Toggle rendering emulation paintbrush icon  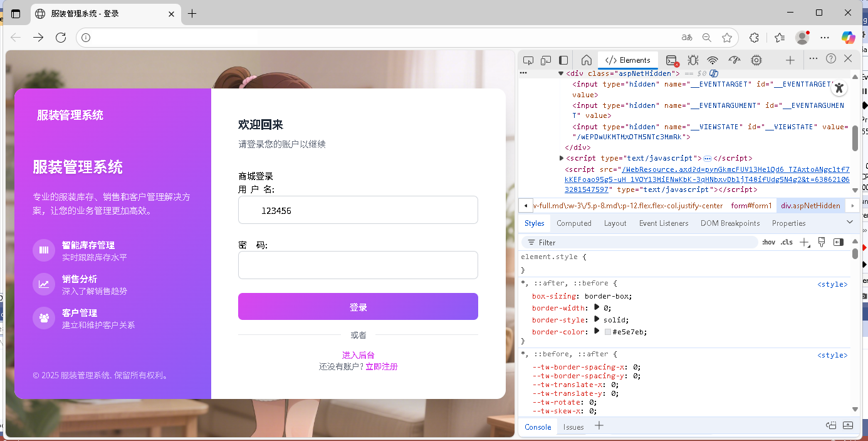pyautogui.click(x=821, y=242)
